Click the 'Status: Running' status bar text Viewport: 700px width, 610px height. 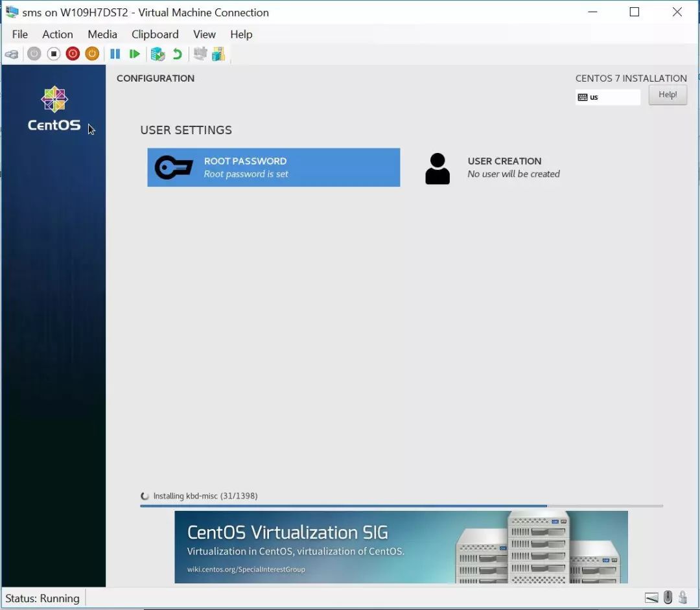coord(42,598)
